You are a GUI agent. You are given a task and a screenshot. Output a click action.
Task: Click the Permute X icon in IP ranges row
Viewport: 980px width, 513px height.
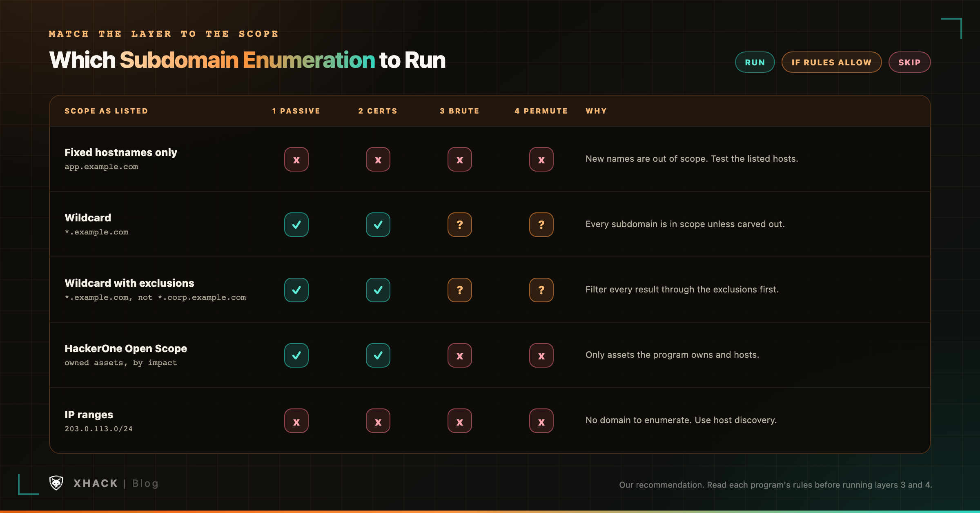[541, 421]
